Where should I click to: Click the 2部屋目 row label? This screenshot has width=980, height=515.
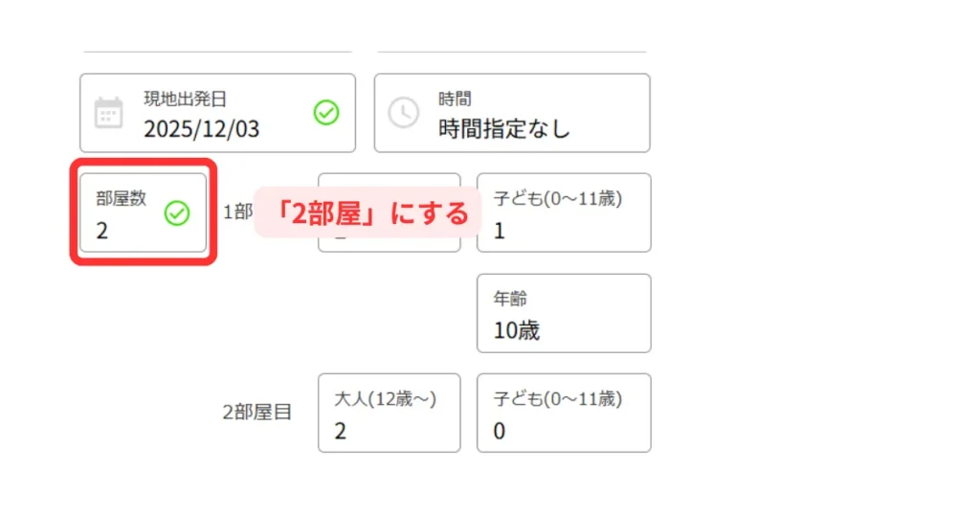(x=256, y=413)
